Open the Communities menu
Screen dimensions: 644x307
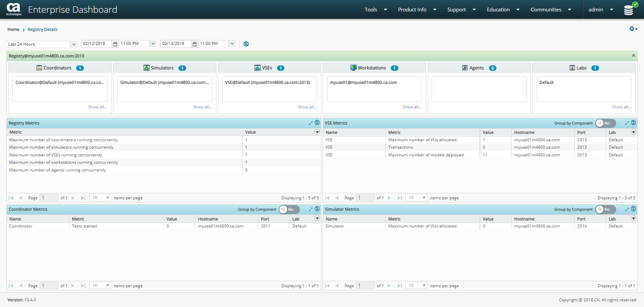point(551,9)
